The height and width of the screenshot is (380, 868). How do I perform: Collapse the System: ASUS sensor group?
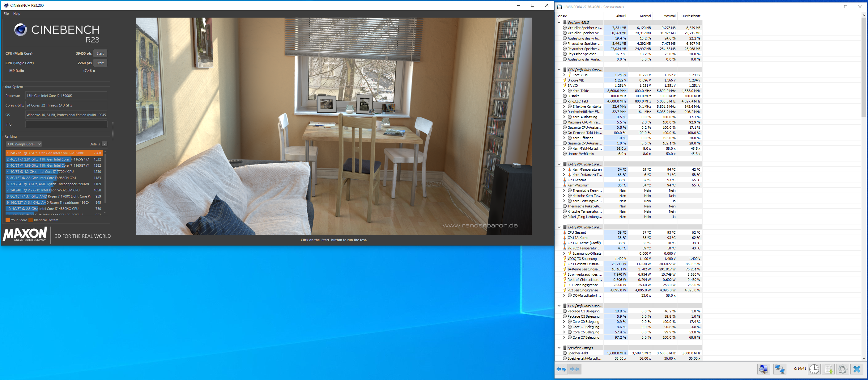pyautogui.click(x=559, y=23)
